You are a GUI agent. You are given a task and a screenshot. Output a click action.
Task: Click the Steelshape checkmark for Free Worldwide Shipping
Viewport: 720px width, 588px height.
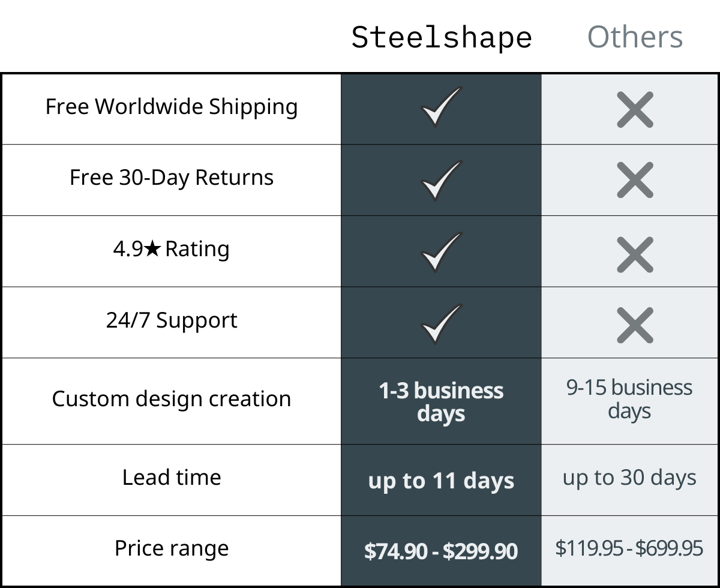(x=442, y=107)
